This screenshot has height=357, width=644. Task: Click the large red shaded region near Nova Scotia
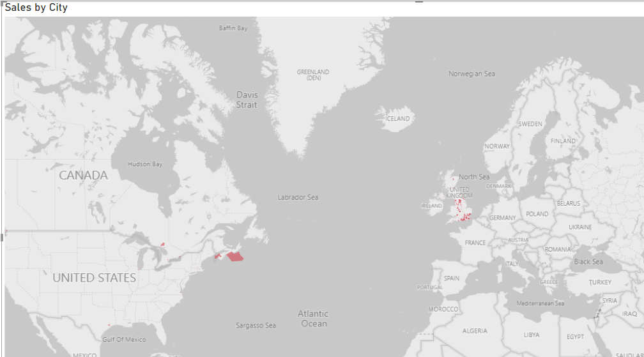235,257
